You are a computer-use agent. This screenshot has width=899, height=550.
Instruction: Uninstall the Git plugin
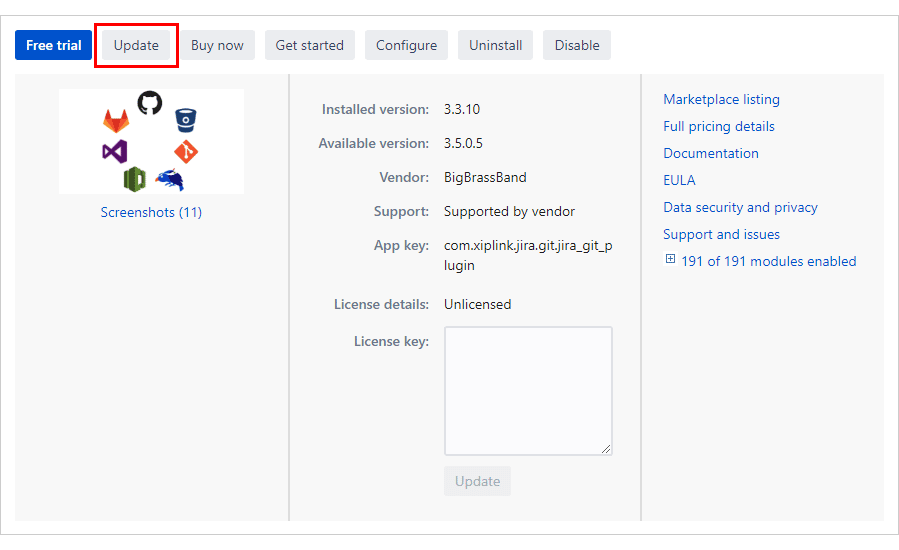coord(495,45)
